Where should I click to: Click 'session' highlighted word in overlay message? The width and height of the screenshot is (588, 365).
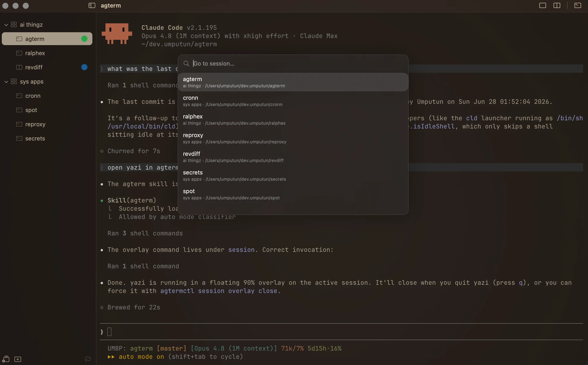click(241, 250)
